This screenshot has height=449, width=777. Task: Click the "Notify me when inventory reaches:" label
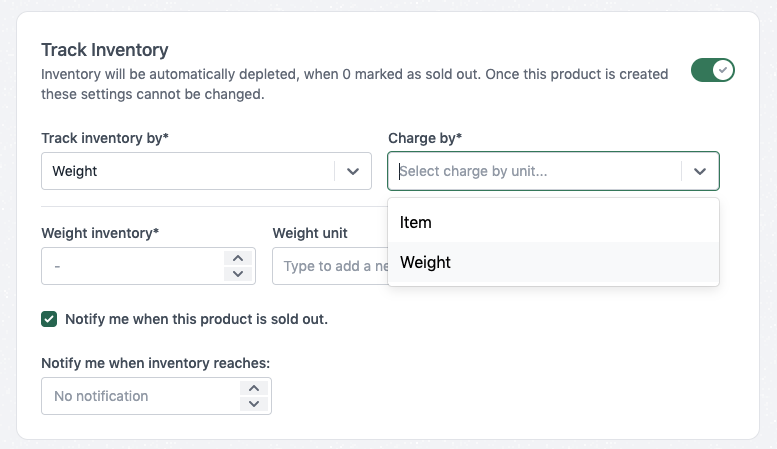coord(156,363)
